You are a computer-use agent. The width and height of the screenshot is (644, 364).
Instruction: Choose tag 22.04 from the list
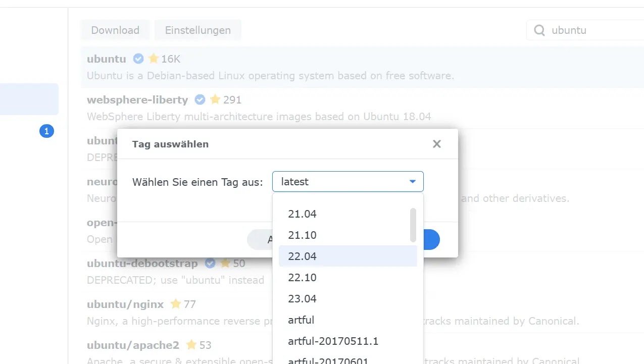tap(348, 256)
